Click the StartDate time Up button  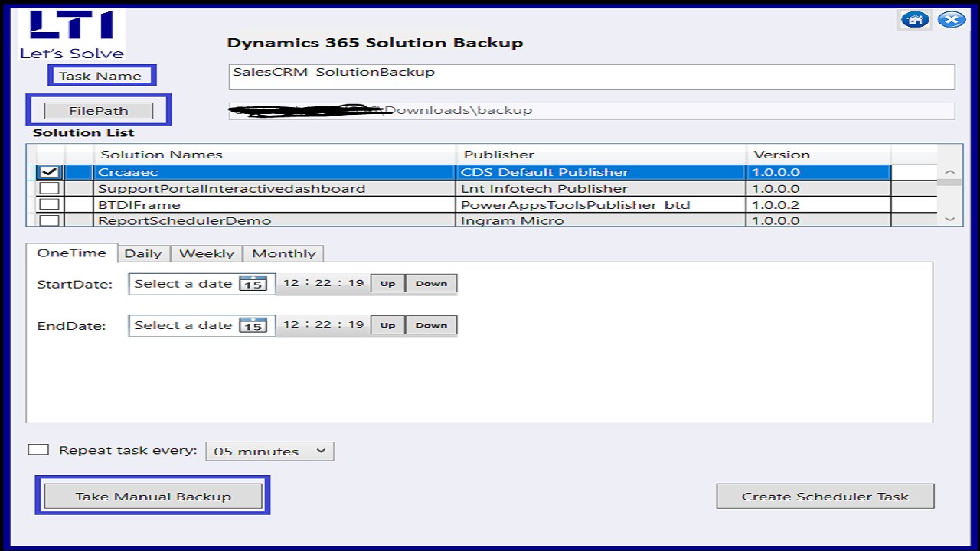coord(387,284)
